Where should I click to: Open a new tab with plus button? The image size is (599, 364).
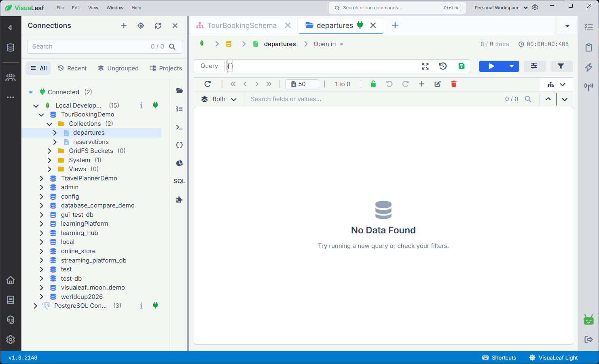click(395, 25)
